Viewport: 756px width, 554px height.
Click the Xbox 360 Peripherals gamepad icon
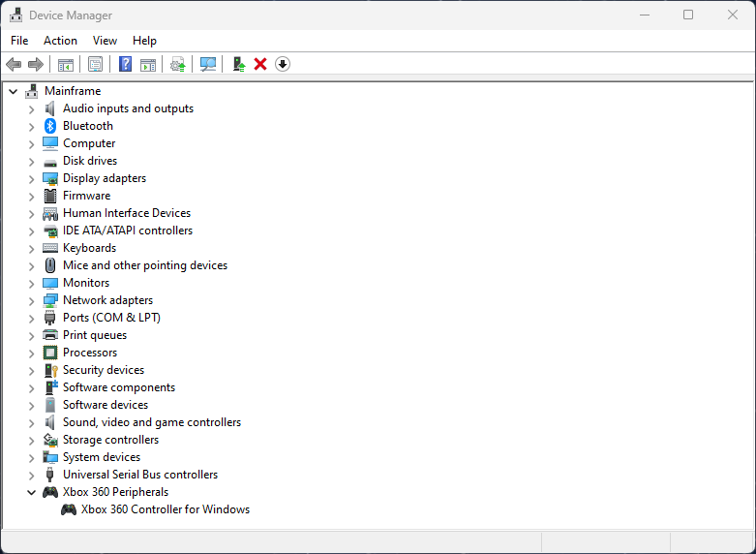pos(50,492)
